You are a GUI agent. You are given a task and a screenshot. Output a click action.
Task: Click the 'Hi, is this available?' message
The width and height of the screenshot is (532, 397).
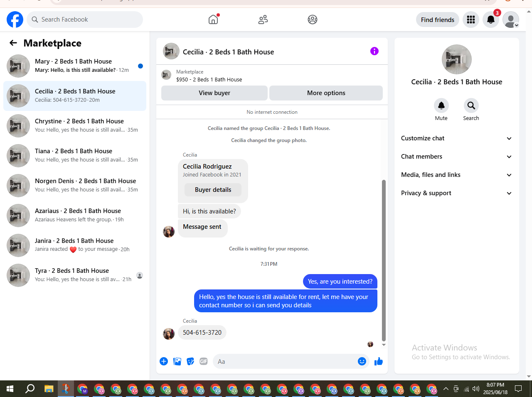click(x=209, y=211)
